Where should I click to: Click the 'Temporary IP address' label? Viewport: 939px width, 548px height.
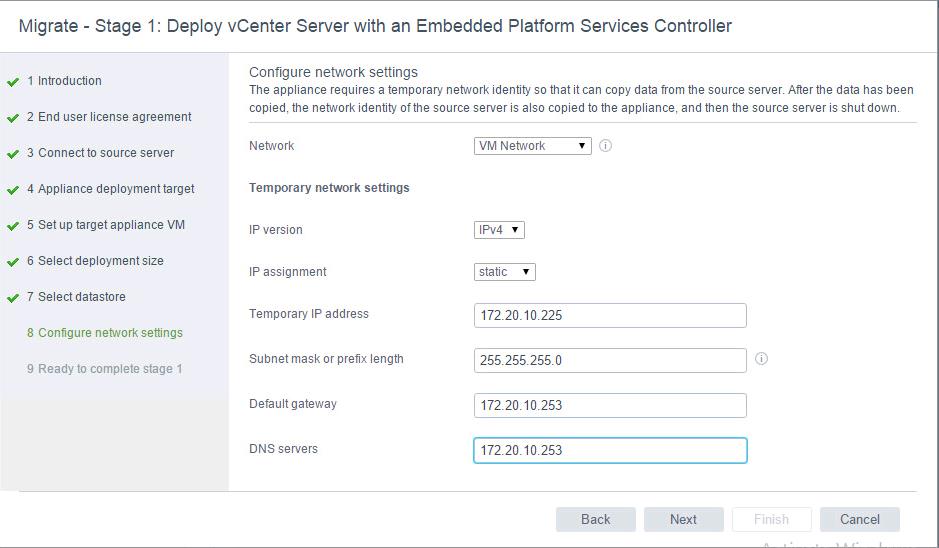[308, 313]
